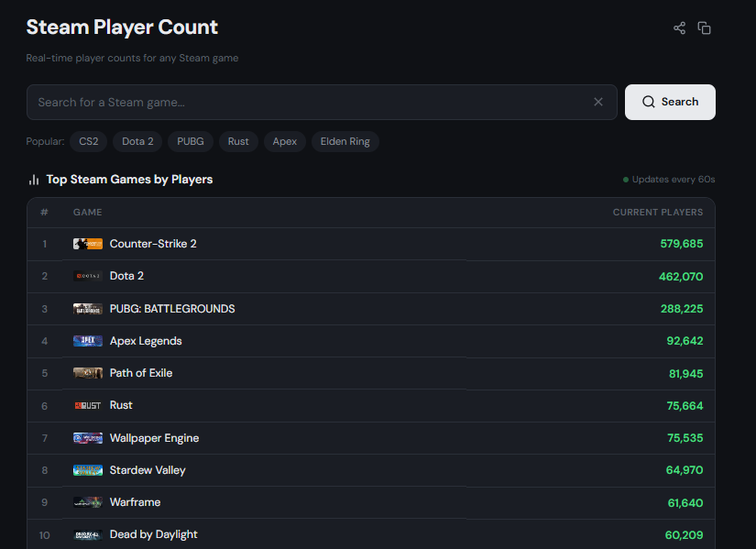756x549 pixels.
Task: Open the Dota 2 game name in table
Action: point(126,276)
